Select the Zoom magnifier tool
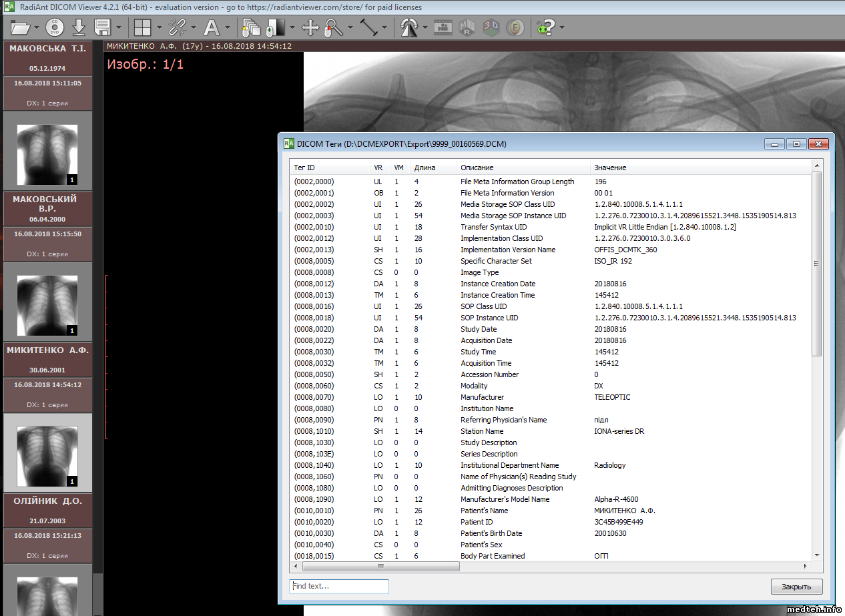The width and height of the screenshot is (845, 616). [x=332, y=27]
